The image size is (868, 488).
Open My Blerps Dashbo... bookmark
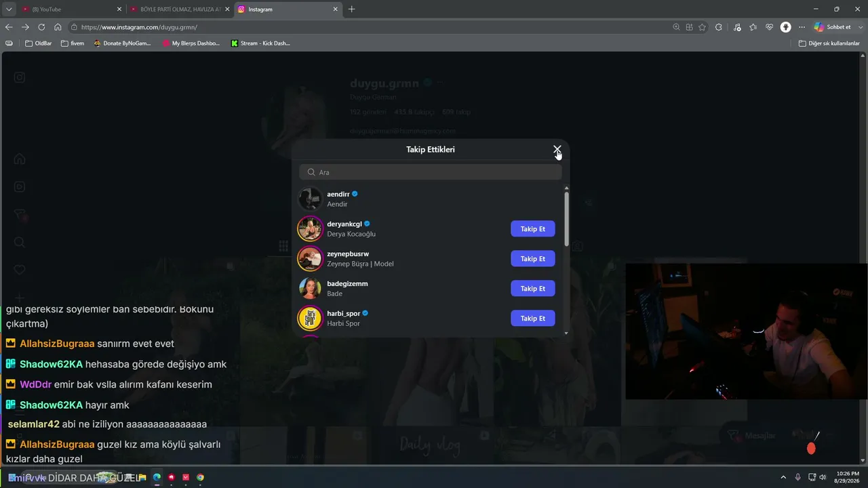pos(191,43)
